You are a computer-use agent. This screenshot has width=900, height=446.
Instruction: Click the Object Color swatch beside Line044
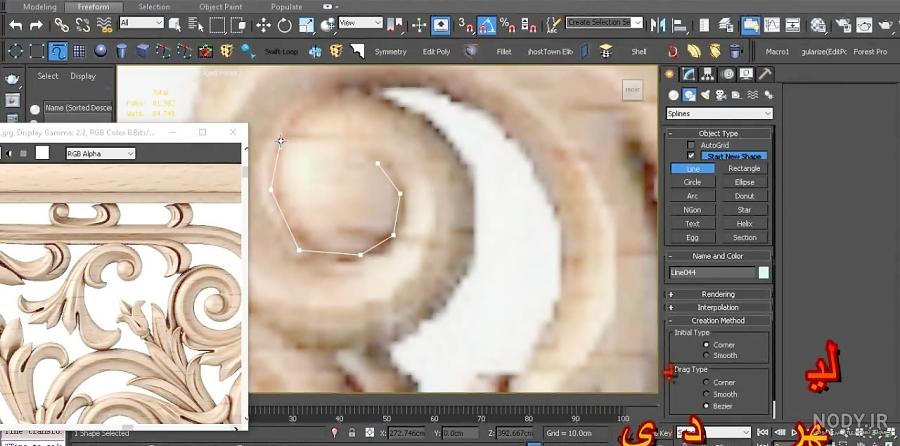763,273
